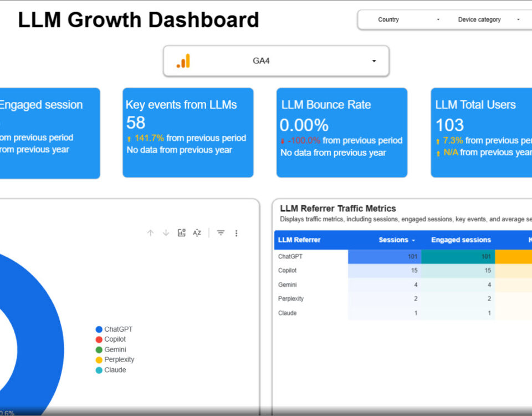Toggle ChatGPT legend blue dot
The width and height of the screenshot is (532, 416).
tap(99, 329)
